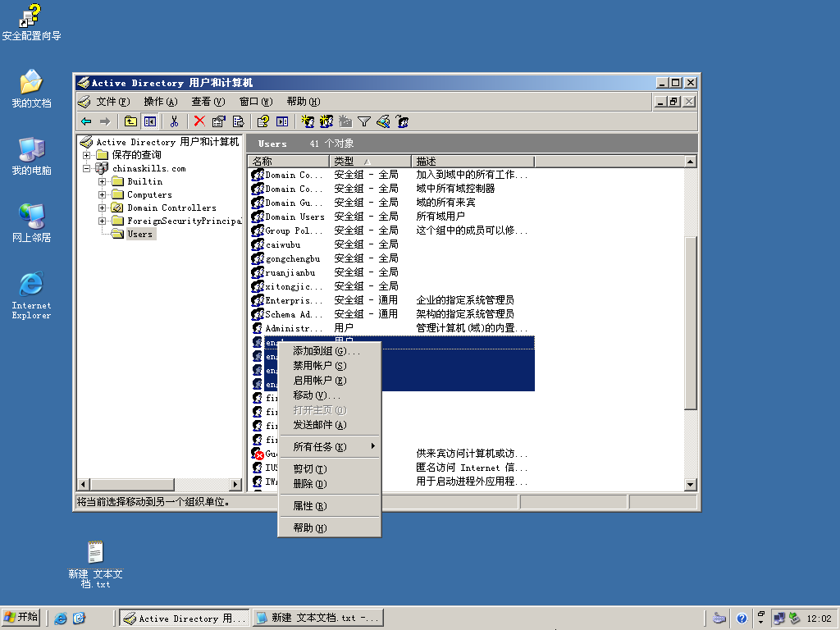Select the 网上邻居 desktop icon
This screenshot has height=630, width=840.
(x=32, y=223)
